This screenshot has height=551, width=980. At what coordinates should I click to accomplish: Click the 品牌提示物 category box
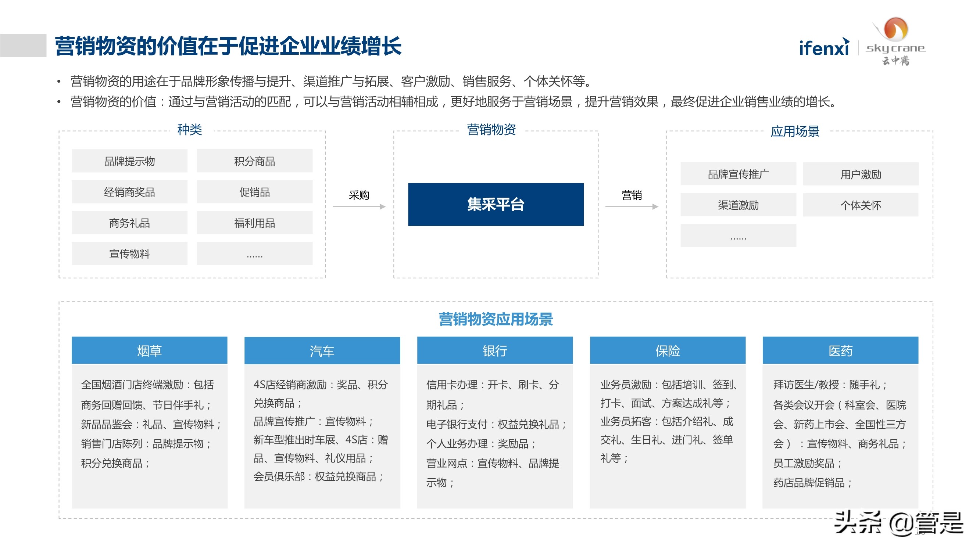pos(129,161)
